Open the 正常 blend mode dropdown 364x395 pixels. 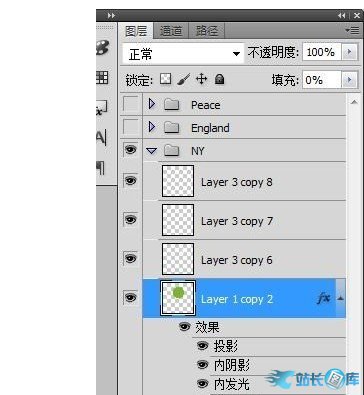click(183, 53)
